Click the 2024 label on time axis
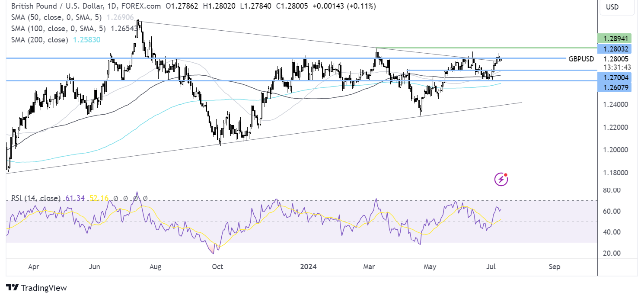The width and height of the screenshot is (644, 299). click(308, 267)
